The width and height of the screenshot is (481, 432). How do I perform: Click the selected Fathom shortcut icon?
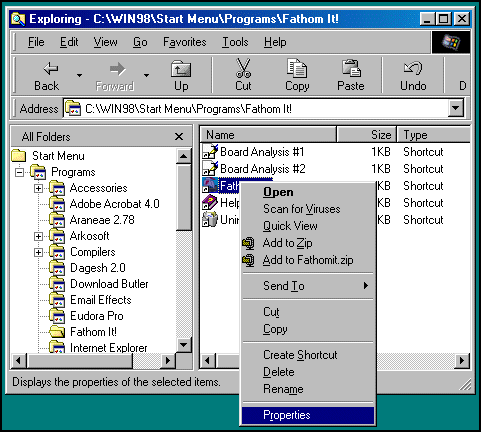[x=210, y=186]
